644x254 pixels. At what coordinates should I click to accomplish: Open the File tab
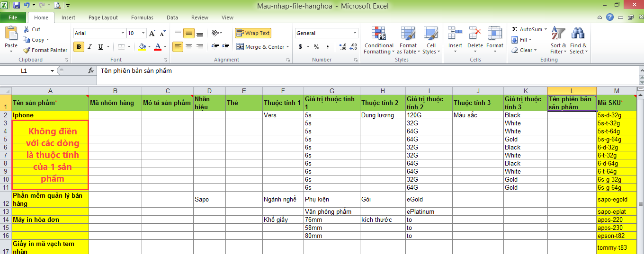point(13,18)
